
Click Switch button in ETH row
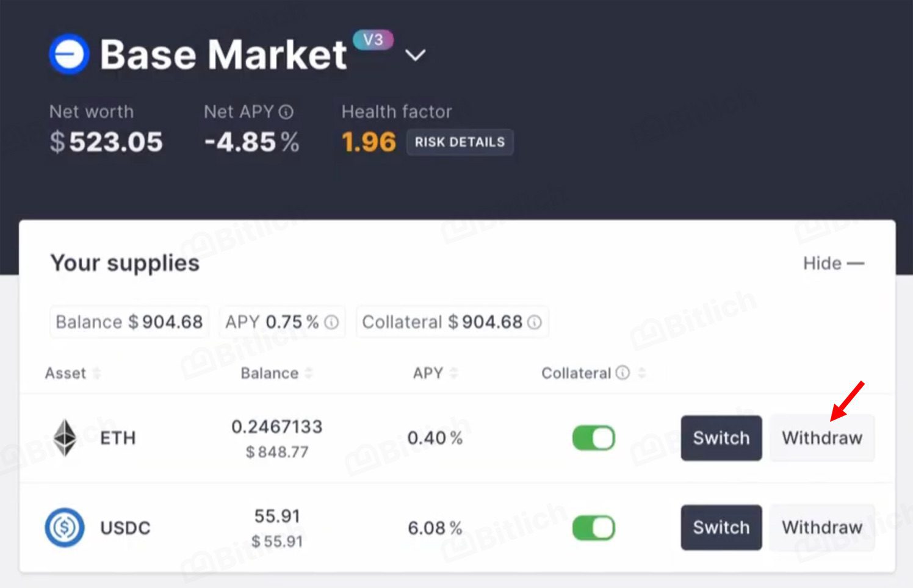(721, 438)
